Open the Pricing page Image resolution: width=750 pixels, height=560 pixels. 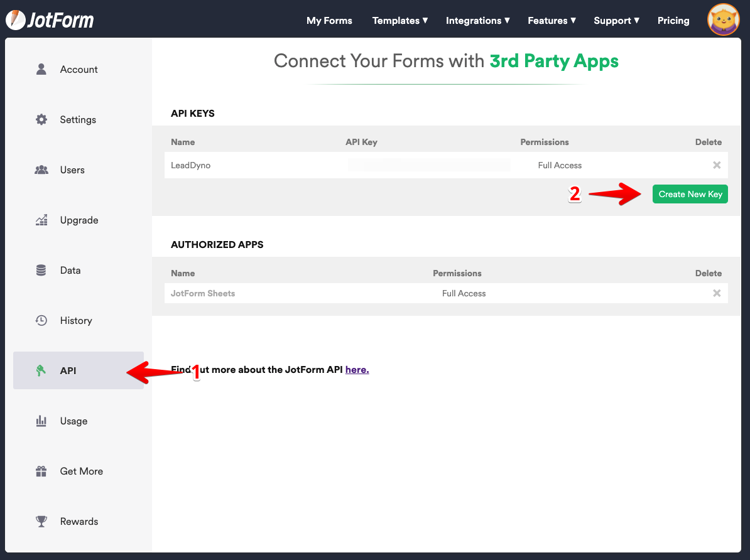click(673, 21)
